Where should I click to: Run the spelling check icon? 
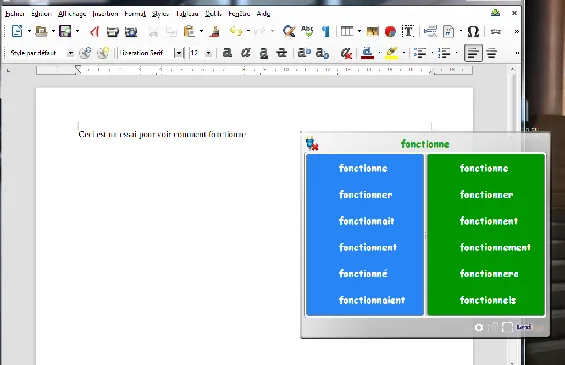[x=307, y=31]
